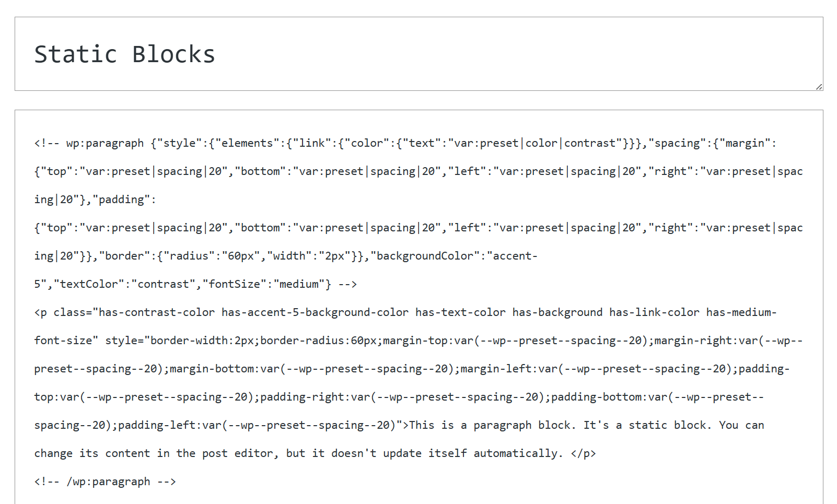Click the opening "<p class=" tag
Image resolution: width=837 pixels, height=504 pixels.
point(63,312)
